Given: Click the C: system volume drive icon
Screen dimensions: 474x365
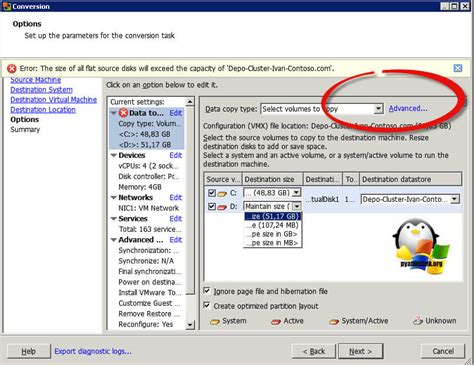Looking at the screenshot, I should [222, 193].
